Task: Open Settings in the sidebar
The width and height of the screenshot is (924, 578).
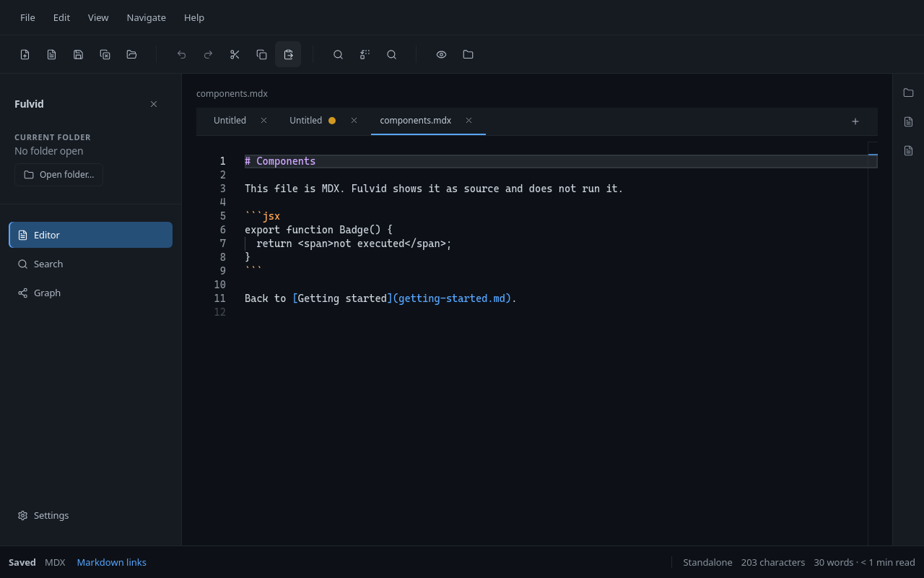Action: pos(90,515)
